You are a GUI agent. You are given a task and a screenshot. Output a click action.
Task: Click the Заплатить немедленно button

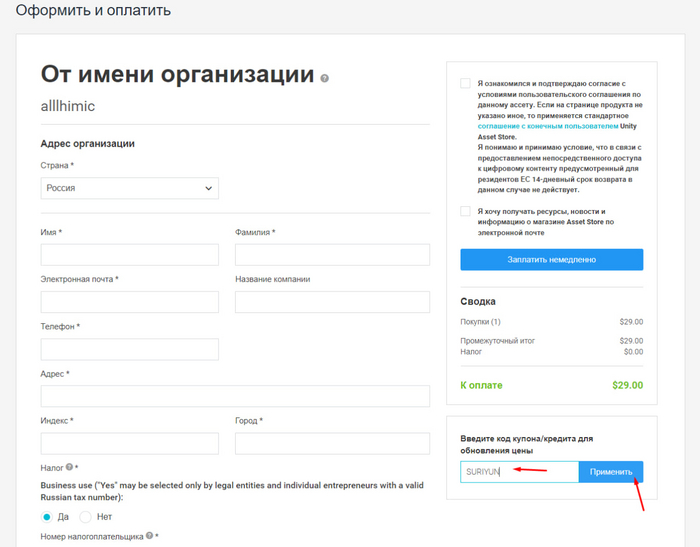[x=552, y=259]
